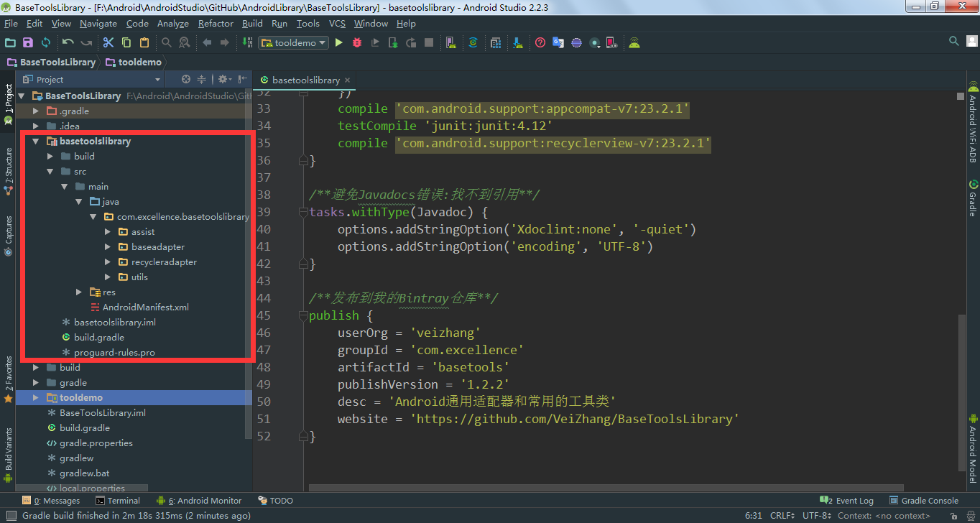Click the Paste clipboard icon
The image size is (980, 523).
click(144, 43)
